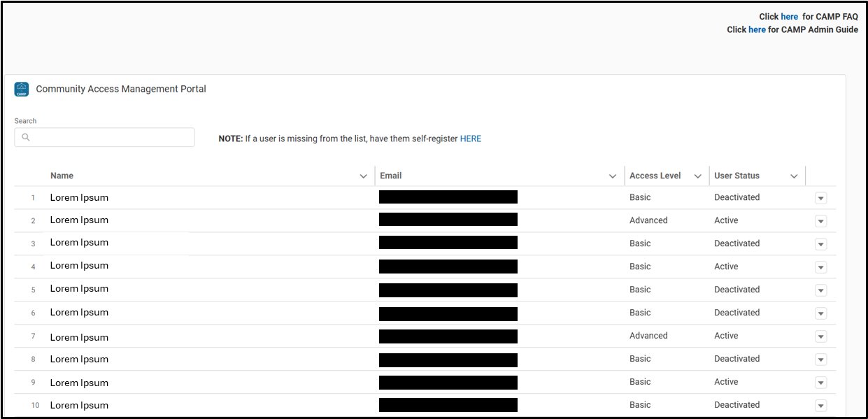Click the here link for CAMP FAQ
Viewport: 868px width, 419px height.
tap(790, 16)
